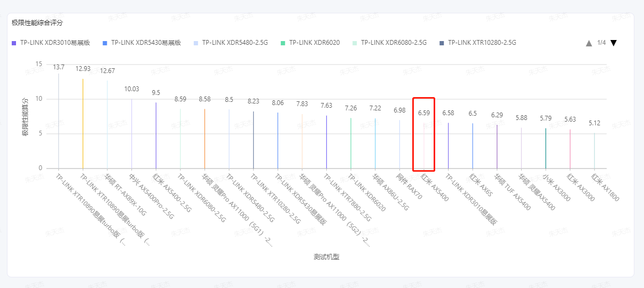The height and width of the screenshot is (288, 644).
Task: Click the x-axis label 红米 AX1800
Action: click(605, 187)
